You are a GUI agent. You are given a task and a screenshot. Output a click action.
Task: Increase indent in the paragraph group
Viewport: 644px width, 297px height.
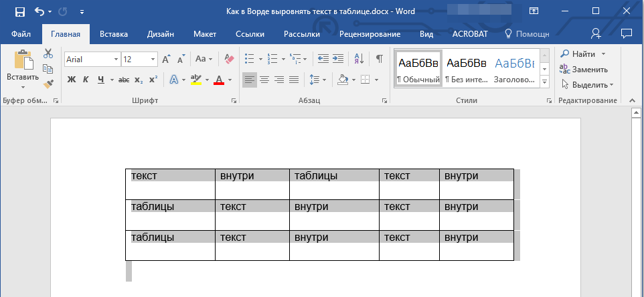(x=338, y=59)
